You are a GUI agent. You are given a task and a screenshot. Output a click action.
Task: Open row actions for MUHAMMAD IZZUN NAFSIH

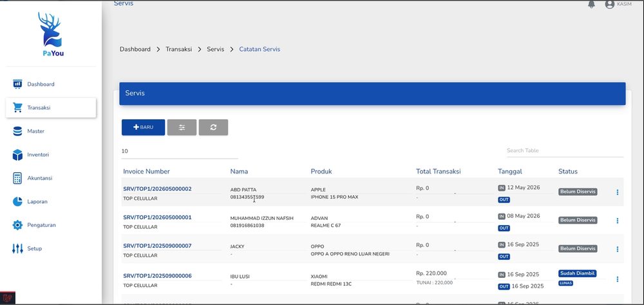point(618,221)
